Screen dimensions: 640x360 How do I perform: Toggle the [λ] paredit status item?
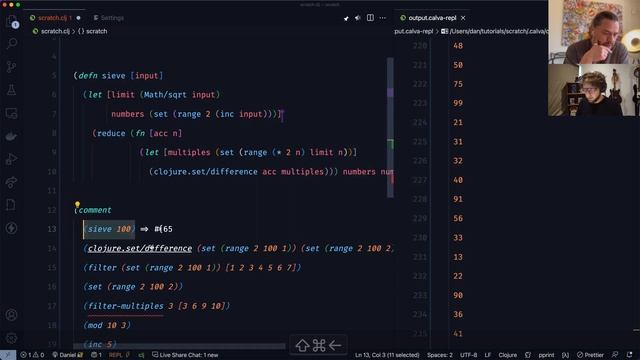(x=565, y=355)
